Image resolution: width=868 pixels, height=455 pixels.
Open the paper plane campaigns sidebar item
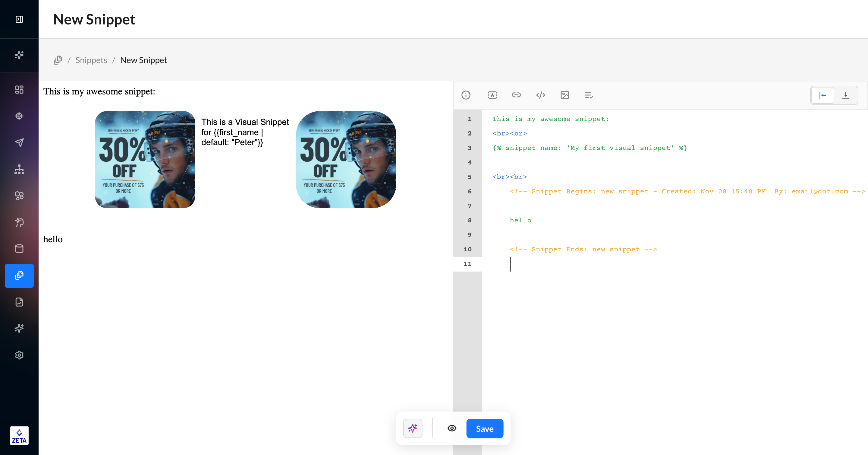coord(19,142)
